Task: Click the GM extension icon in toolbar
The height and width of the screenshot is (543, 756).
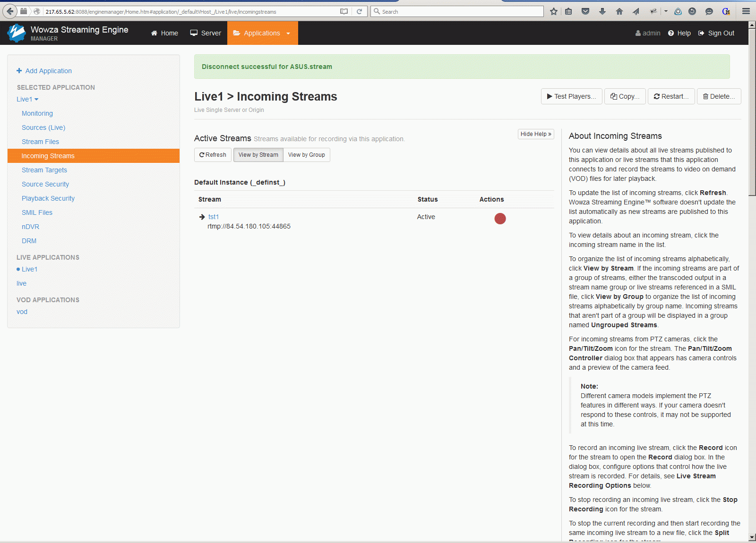Action: 726,11
